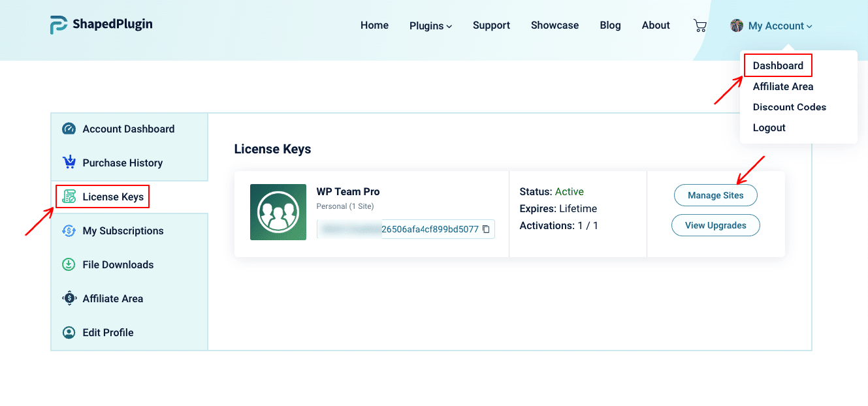
Task: Go to the Home page
Action: click(x=374, y=25)
